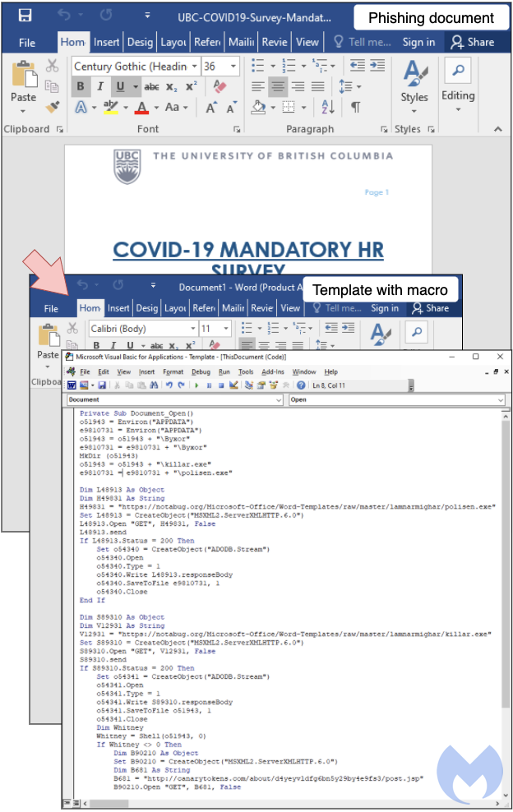Click Shading paint bucket in phishing document ribbon

coord(259,107)
